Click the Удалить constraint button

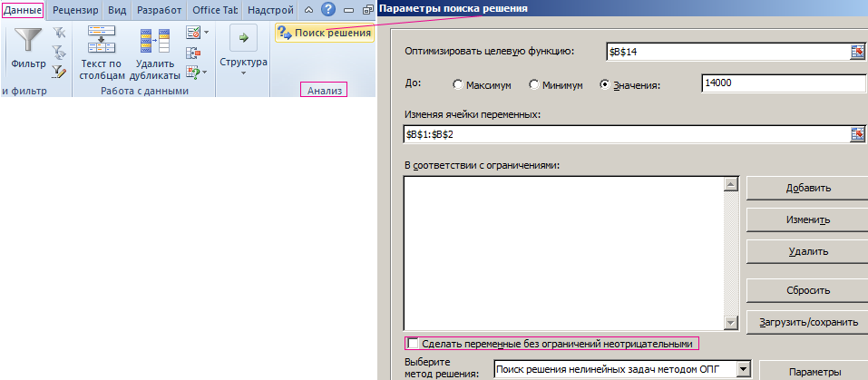pos(808,252)
